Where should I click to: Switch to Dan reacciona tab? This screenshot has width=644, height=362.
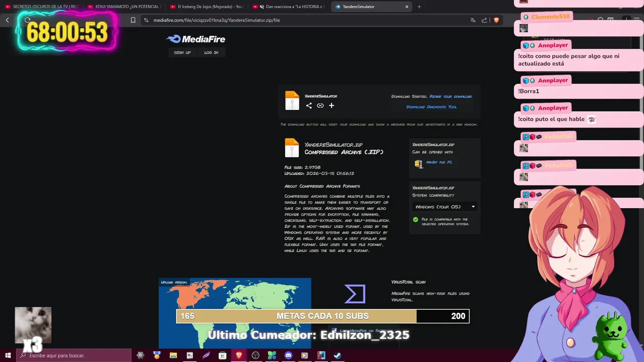(289, 7)
